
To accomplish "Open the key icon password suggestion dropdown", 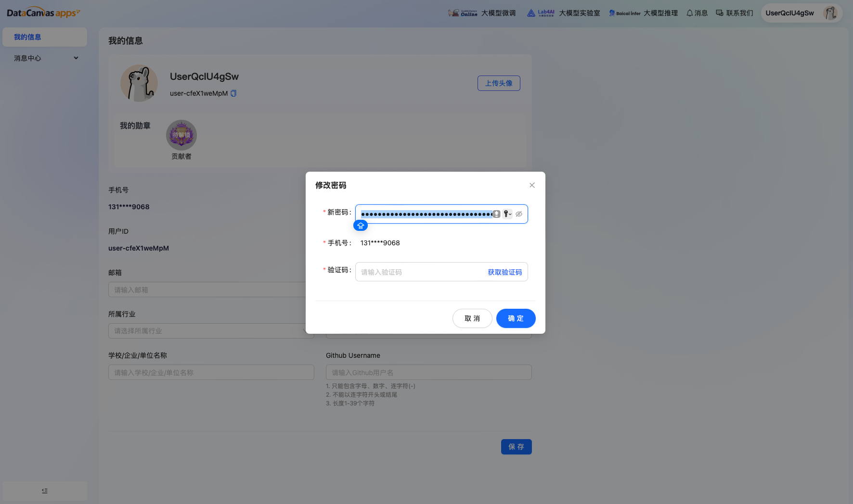I will (507, 214).
